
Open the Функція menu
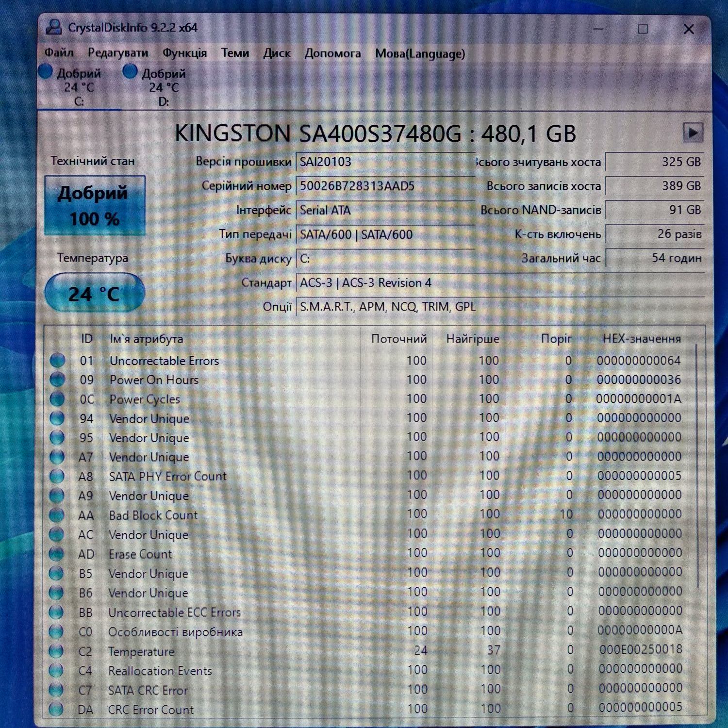pos(184,52)
